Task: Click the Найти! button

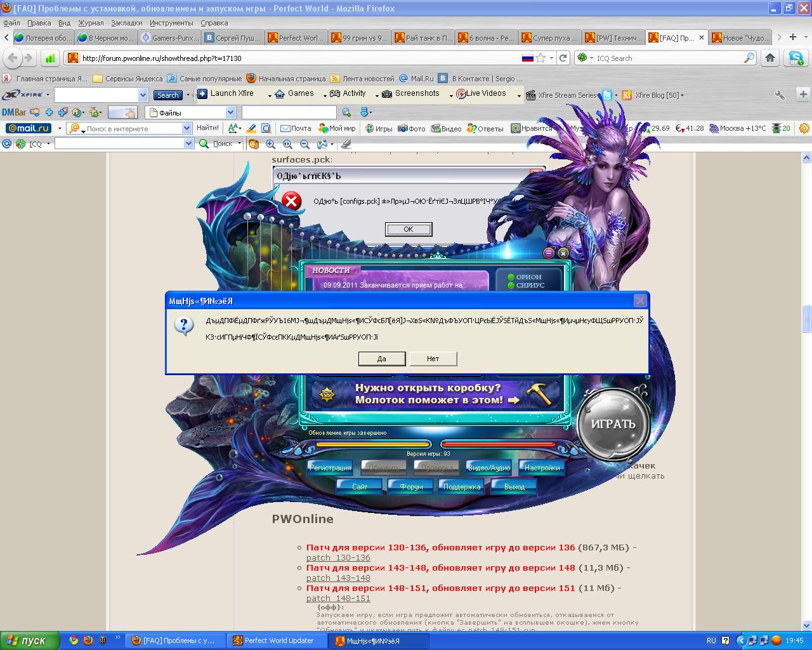Action: [207, 128]
